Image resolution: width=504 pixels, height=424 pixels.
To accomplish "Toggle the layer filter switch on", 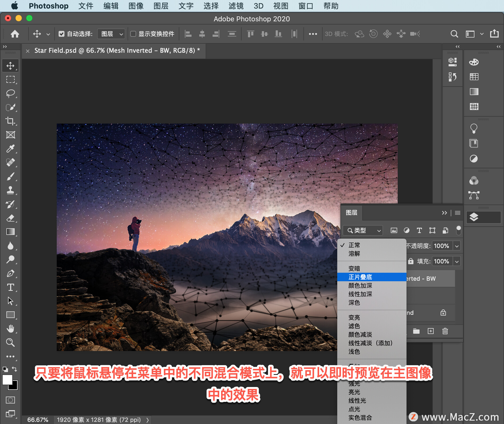I will (458, 230).
